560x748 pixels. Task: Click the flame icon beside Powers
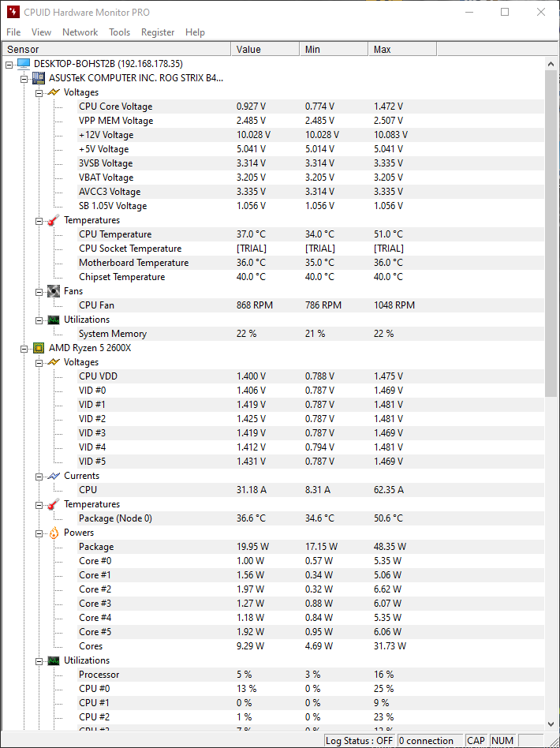pos(53,533)
